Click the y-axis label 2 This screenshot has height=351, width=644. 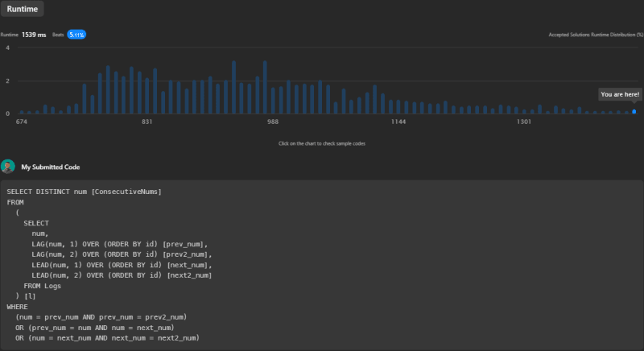point(7,81)
